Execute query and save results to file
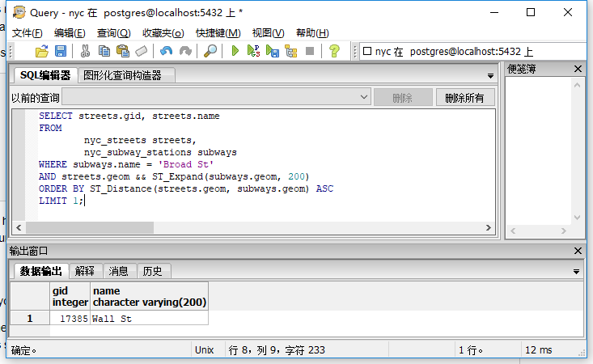The width and height of the screenshot is (593, 364). tap(273, 51)
